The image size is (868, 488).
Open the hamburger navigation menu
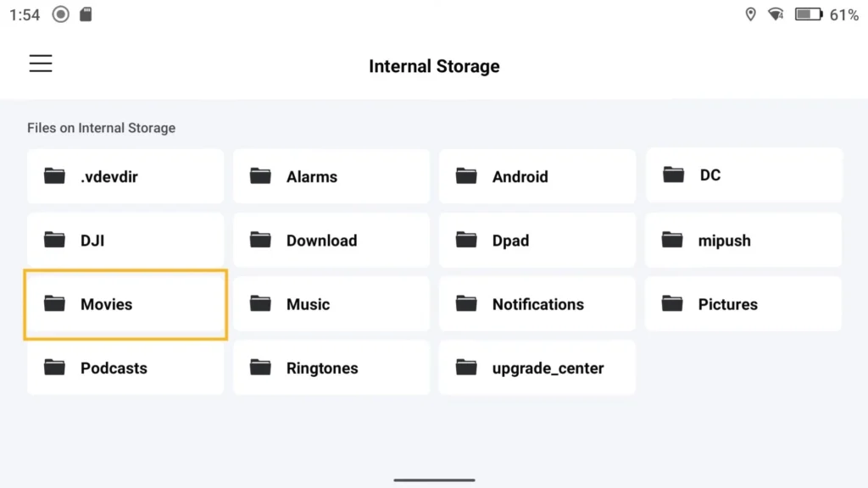[41, 64]
